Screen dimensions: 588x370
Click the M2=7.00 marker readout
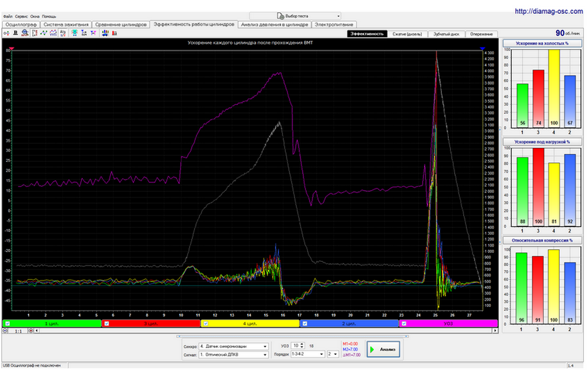coord(350,349)
